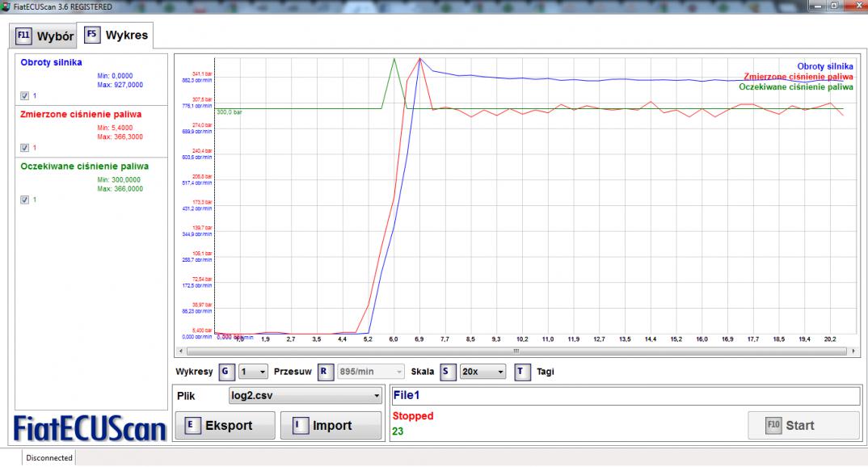This screenshot has width=868, height=467.
Task: Select Oczekiwane ciśnienie paliwa heading in left panel
Action: pyautogui.click(x=84, y=166)
